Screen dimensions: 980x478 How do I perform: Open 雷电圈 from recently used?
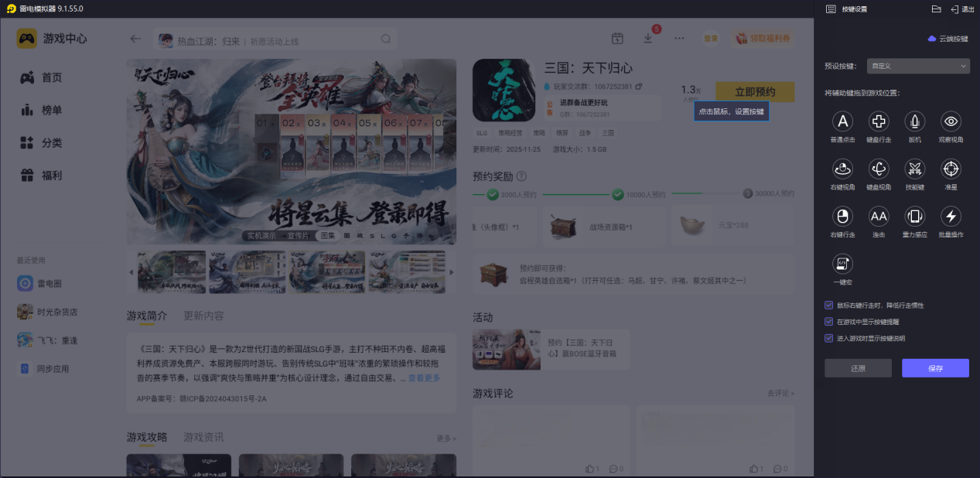point(40,284)
